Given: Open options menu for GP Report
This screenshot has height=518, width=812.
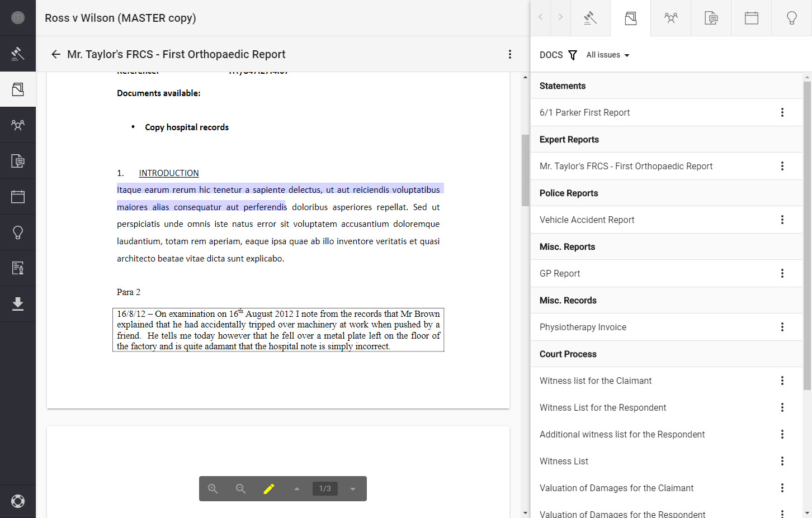Looking at the screenshot, I should click(782, 273).
